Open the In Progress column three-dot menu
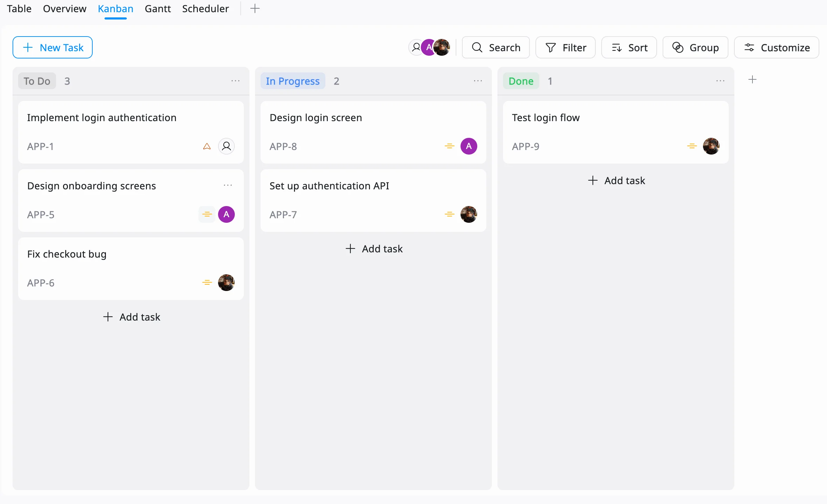This screenshot has height=504, width=827. pyautogui.click(x=478, y=81)
